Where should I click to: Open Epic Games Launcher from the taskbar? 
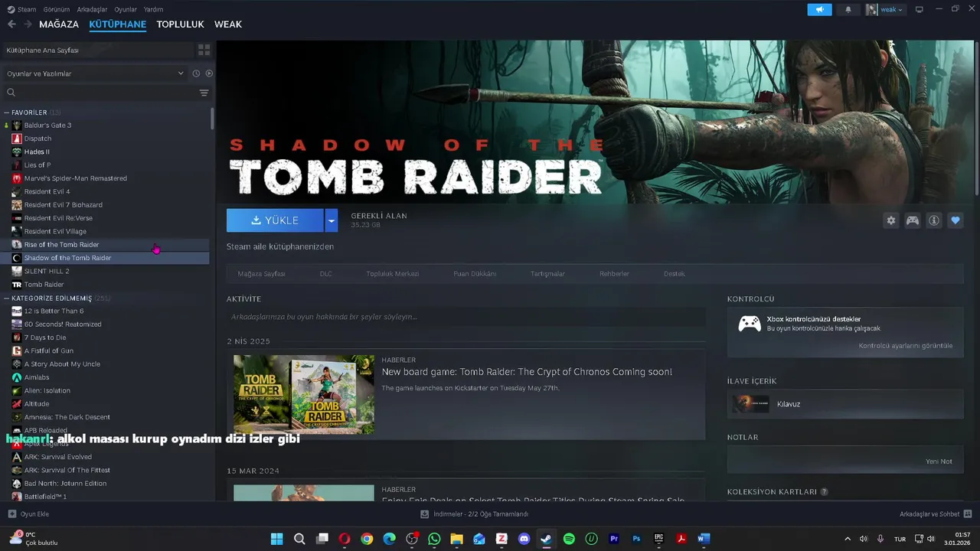(x=658, y=539)
